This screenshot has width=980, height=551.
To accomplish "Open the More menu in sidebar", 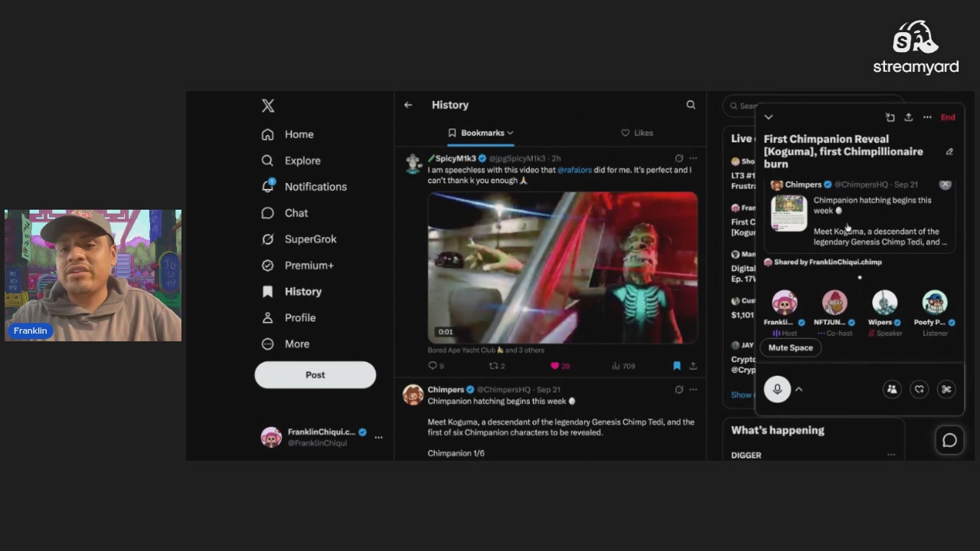I will pos(286,344).
